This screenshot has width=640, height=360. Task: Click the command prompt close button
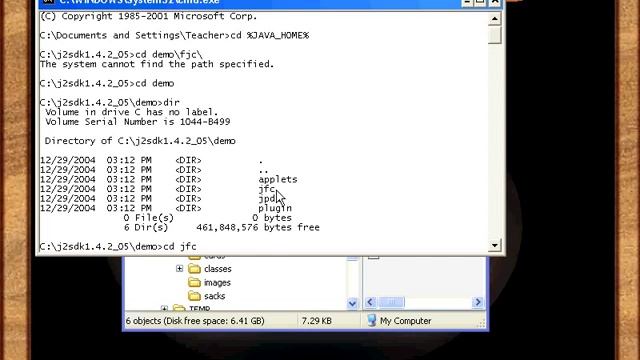(x=495, y=2)
